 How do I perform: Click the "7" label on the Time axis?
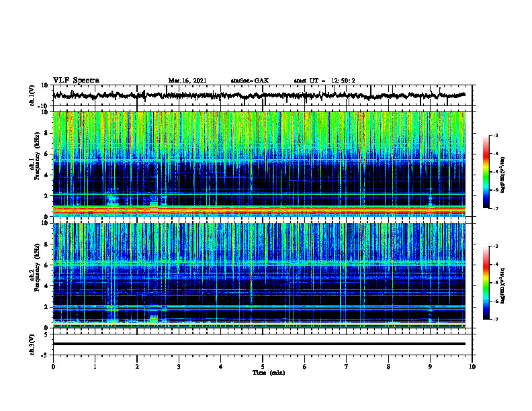point(347,367)
